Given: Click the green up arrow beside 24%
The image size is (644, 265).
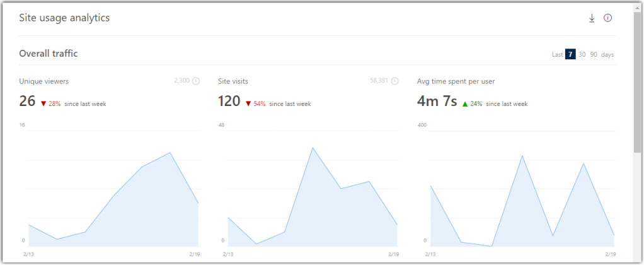Looking at the screenshot, I should (x=465, y=104).
